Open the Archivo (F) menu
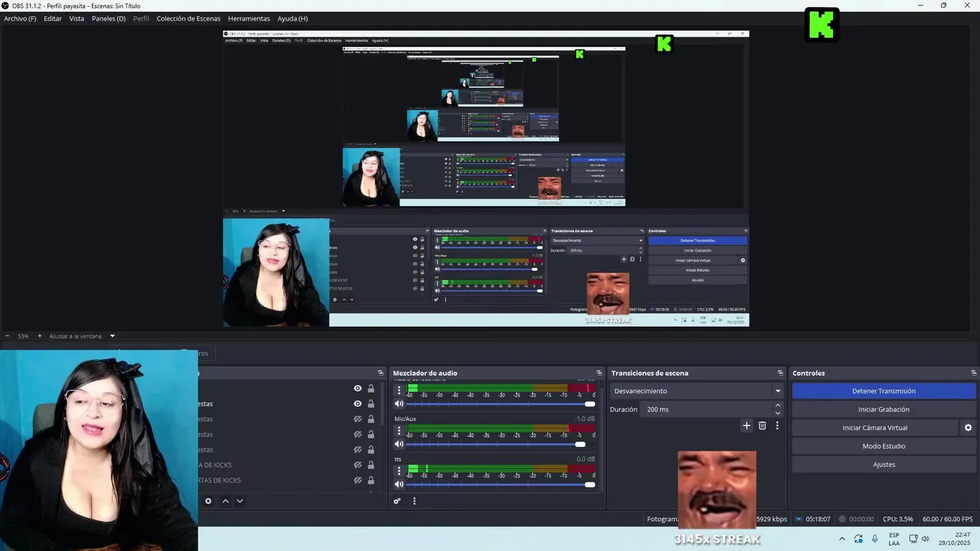The image size is (980, 551). (20, 18)
